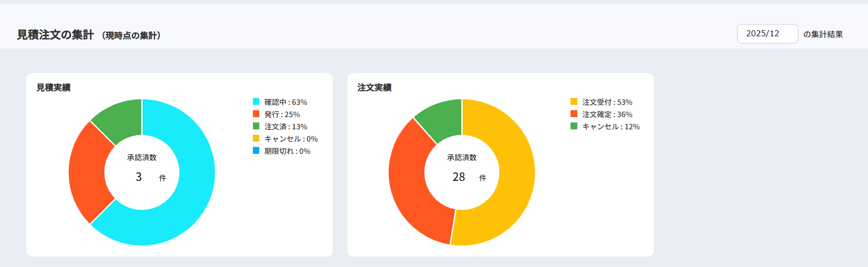Toggle the 注文確定: 36% legend label
The image size is (868, 267).
pos(607,115)
